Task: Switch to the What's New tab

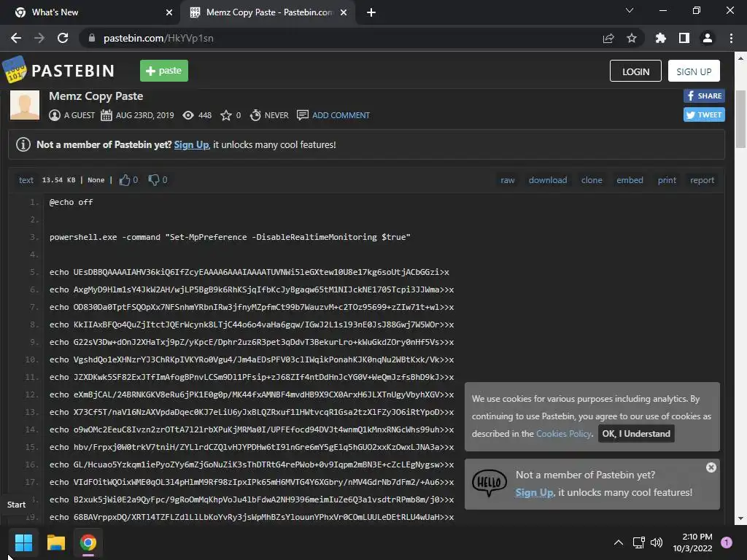Action: click(90, 12)
